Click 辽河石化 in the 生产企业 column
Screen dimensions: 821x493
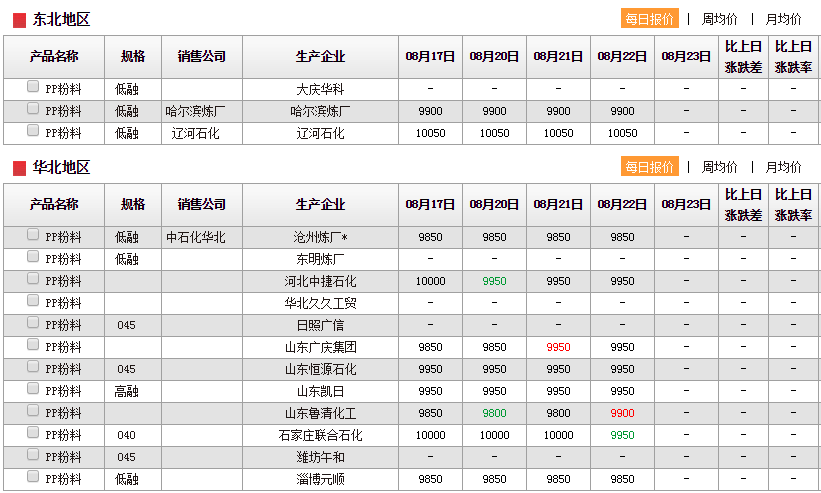tap(320, 133)
